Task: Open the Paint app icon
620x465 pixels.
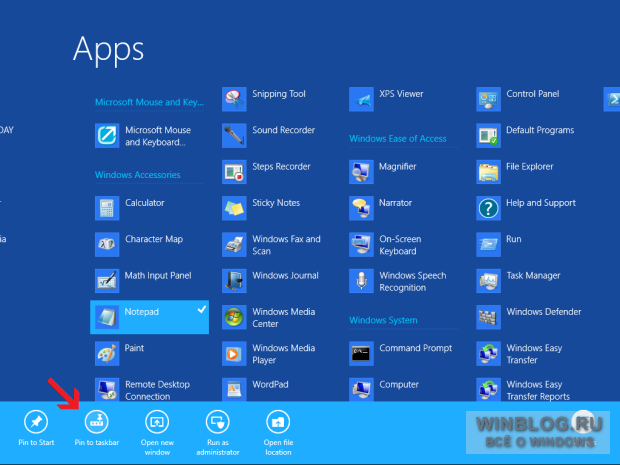Action: pos(107,353)
